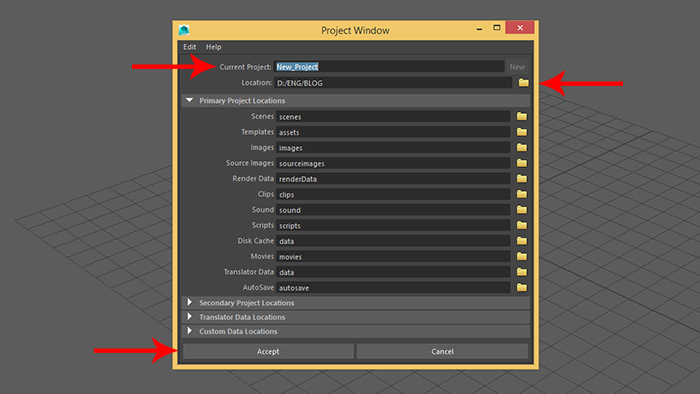Edit the Render Data field
This screenshot has height=394, width=700.
tap(393, 178)
